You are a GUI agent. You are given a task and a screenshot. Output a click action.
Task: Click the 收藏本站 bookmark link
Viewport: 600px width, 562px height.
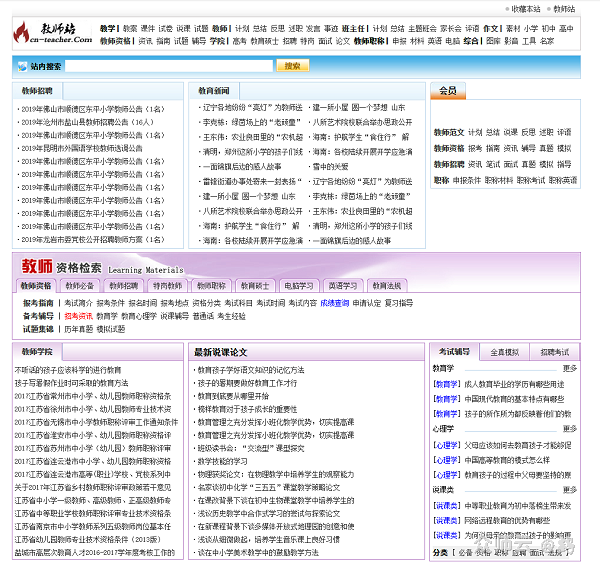tap(524, 8)
